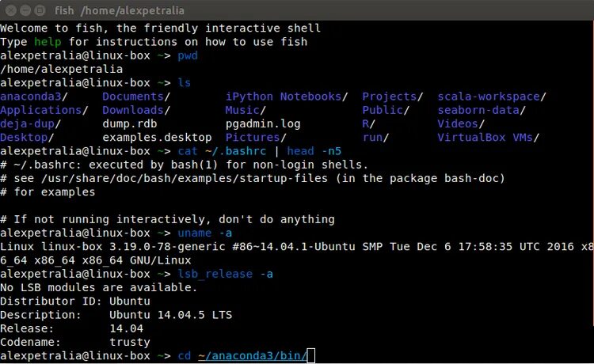
Task: Click the 'Distributor ID:' label
Action: pyautogui.click(x=51, y=301)
